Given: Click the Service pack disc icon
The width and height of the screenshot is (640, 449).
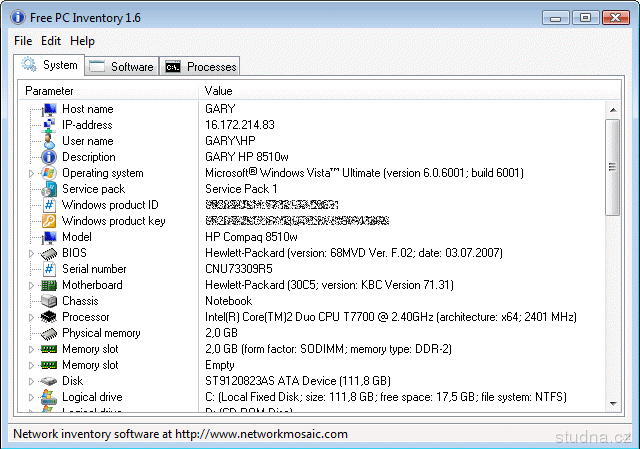Looking at the screenshot, I should tap(49, 189).
